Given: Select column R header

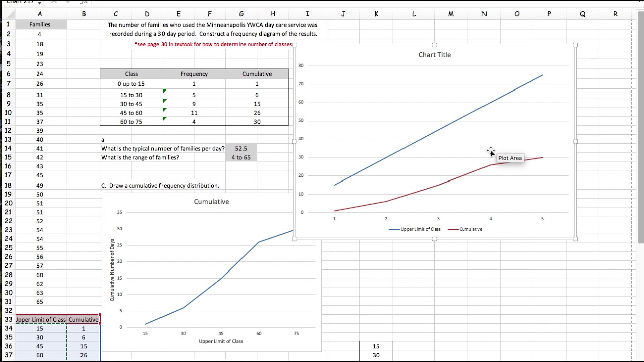Looking at the screenshot, I should (615, 14).
